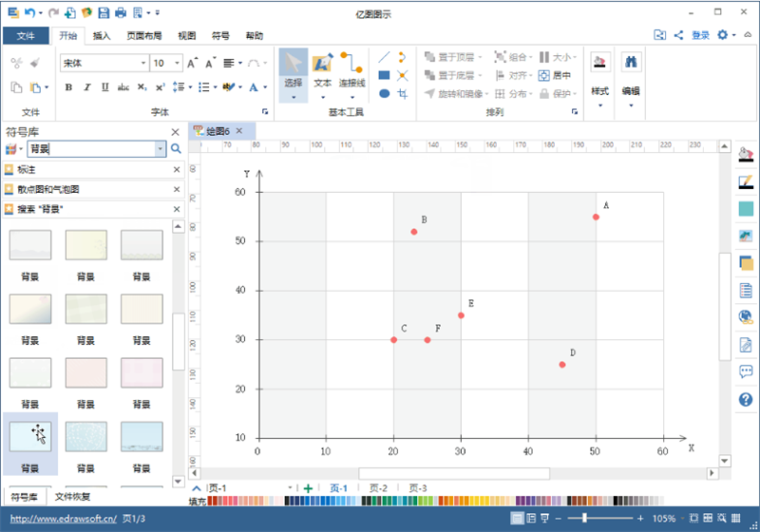This screenshot has width=760, height=532.
Task: Open help question mark in right sidebar
Action: coord(746,400)
